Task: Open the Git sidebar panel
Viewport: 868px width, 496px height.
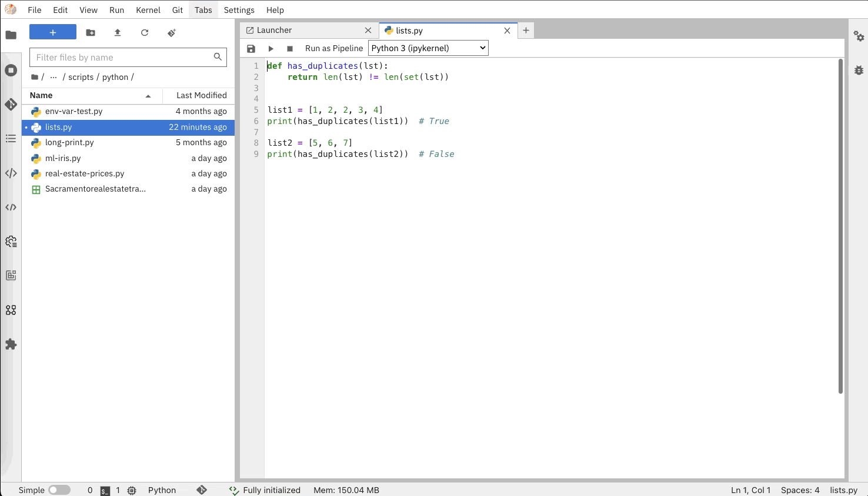Action: coord(11,105)
